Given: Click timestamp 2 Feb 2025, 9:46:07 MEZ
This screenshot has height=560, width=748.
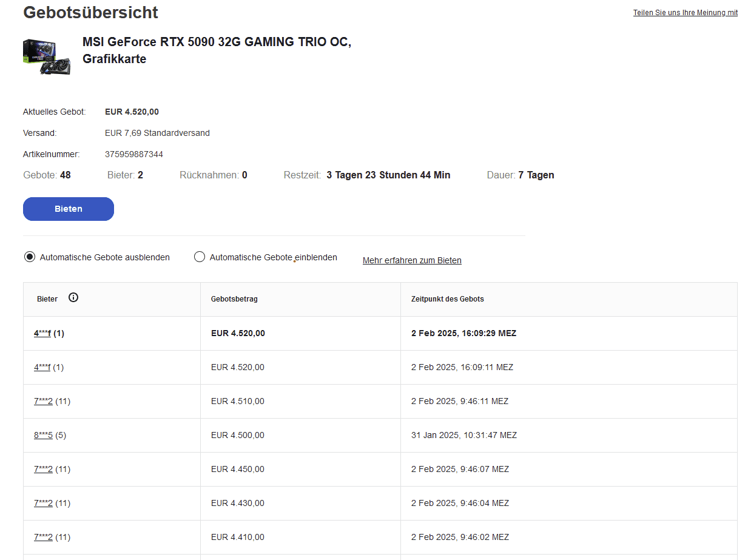Looking at the screenshot, I should tap(460, 469).
